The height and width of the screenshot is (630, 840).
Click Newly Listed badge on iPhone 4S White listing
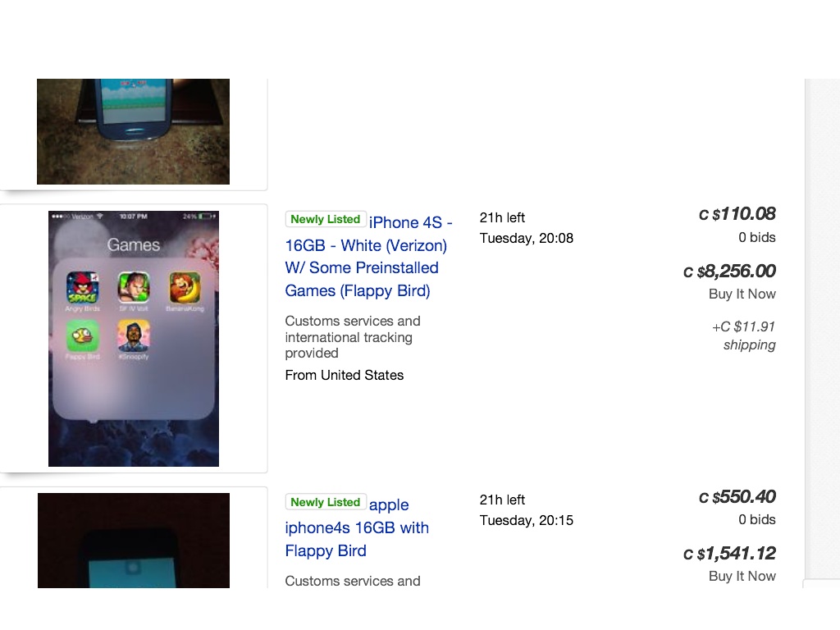[325, 219]
